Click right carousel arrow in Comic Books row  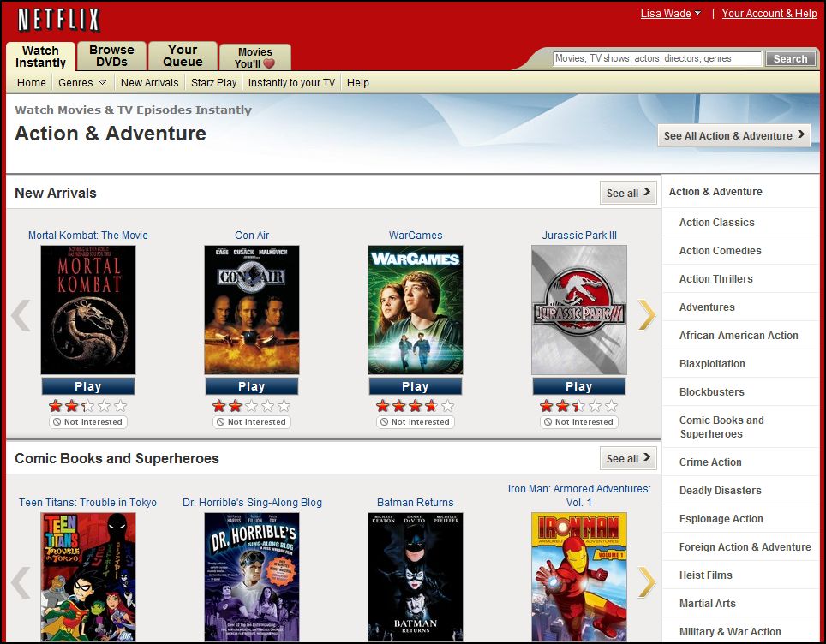pyautogui.click(x=647, y=582)
